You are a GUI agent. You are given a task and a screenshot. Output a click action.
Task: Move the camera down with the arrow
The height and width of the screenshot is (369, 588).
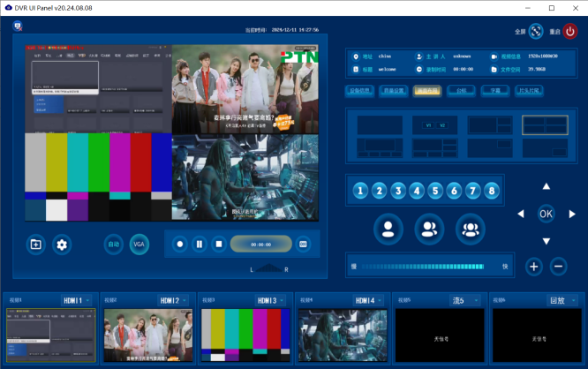pyautogui.click(x=547, y=241)
